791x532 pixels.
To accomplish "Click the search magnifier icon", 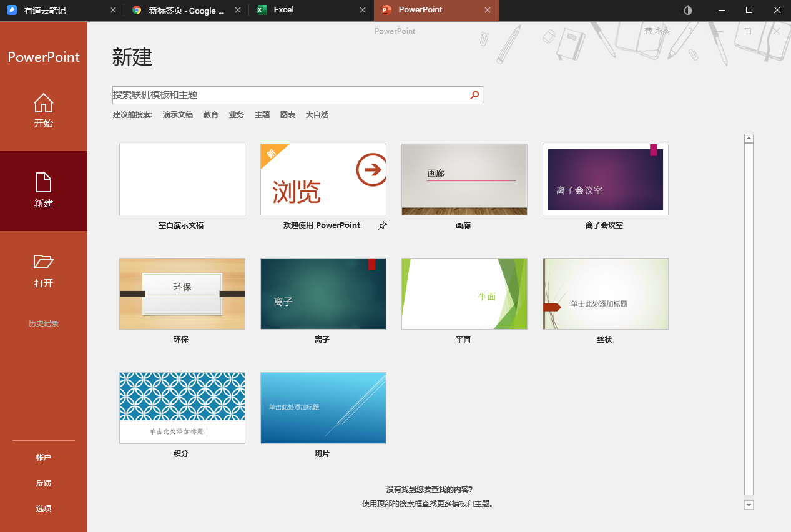I will click(x=474, y=95).
